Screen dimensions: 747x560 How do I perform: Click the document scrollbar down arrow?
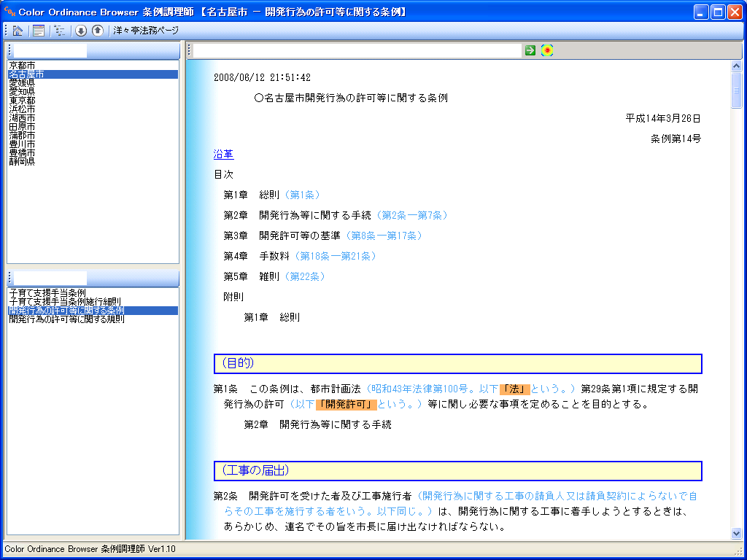click(736, 534)
